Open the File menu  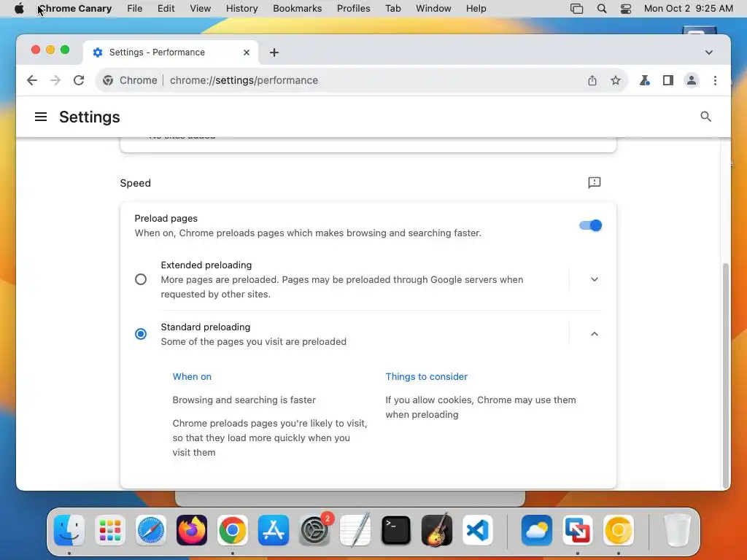point(135,9)
